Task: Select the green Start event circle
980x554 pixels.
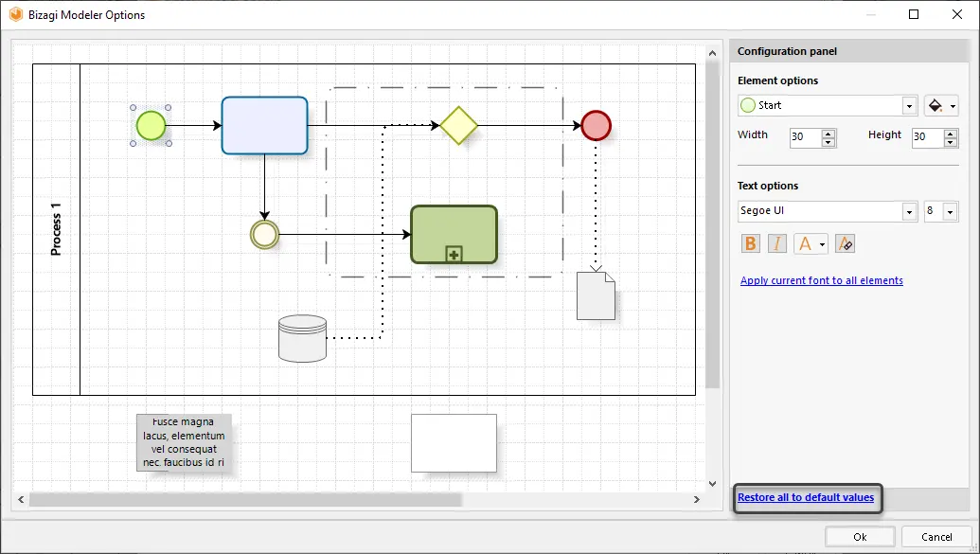Action: point(151,125)
